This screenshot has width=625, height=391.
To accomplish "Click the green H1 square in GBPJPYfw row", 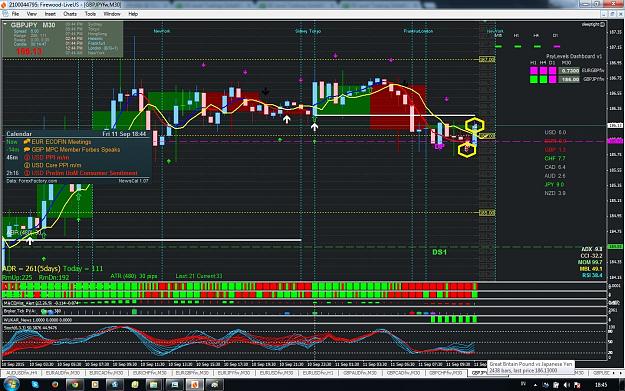I will [534, 79].
